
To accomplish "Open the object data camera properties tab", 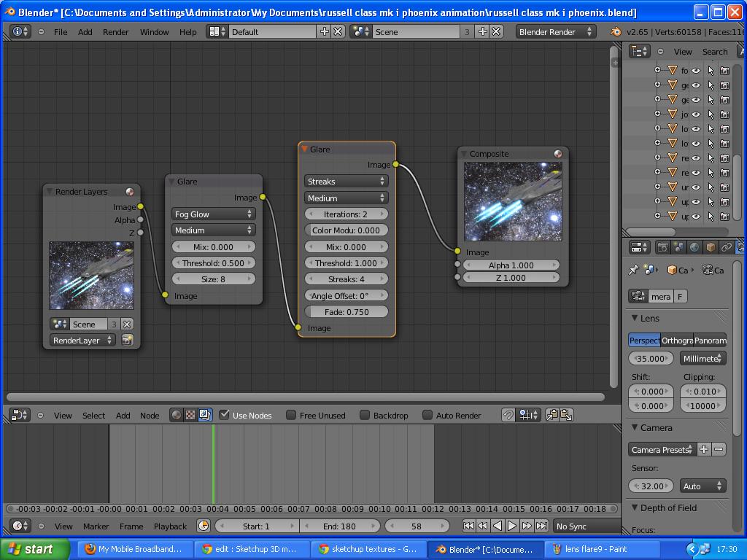I will pyautogui.click(x=741, y=247).
